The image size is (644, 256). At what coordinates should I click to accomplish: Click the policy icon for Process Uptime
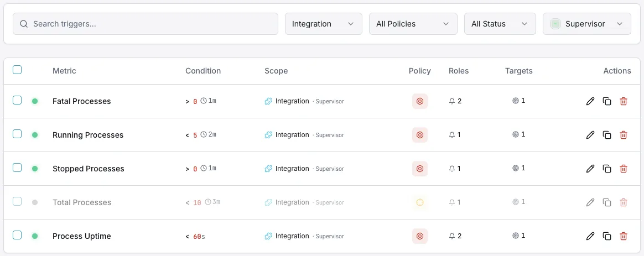point(420,236)
